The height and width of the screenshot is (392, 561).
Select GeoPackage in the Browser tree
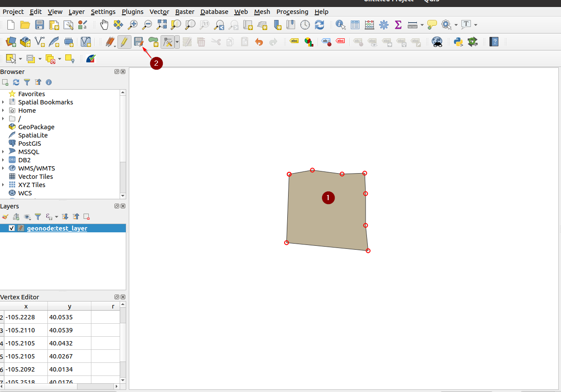[36, 127]
